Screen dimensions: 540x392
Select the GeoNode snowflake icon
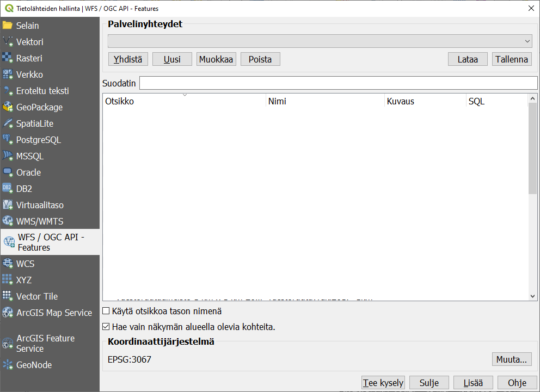click(x=8, y=365)
